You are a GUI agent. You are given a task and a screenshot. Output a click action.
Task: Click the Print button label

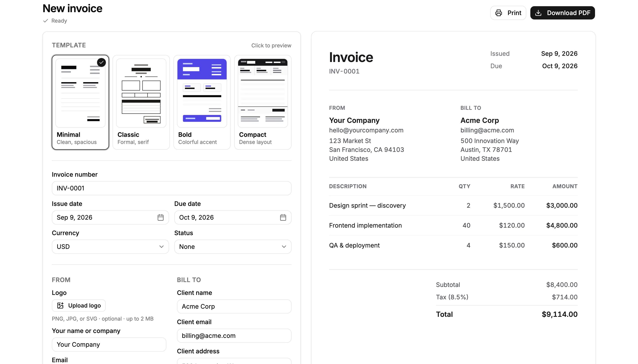click(514, 13)
